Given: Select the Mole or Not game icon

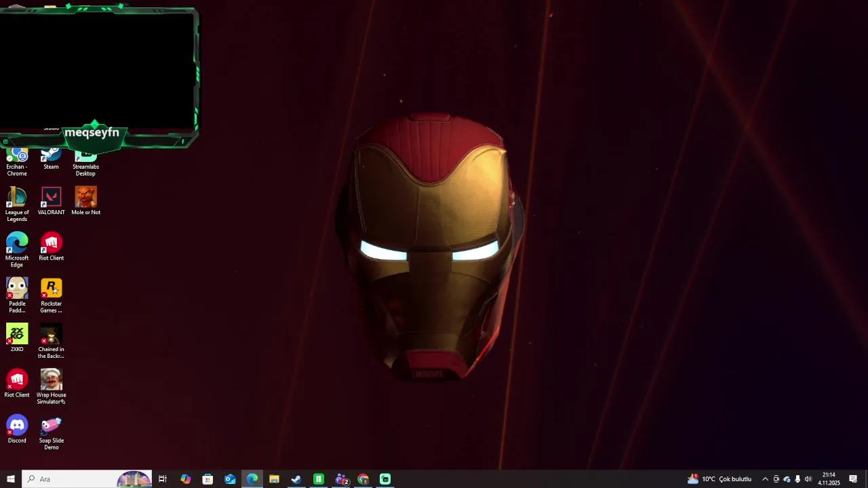Looking at the screenshot, I should (x=85, y=201).
